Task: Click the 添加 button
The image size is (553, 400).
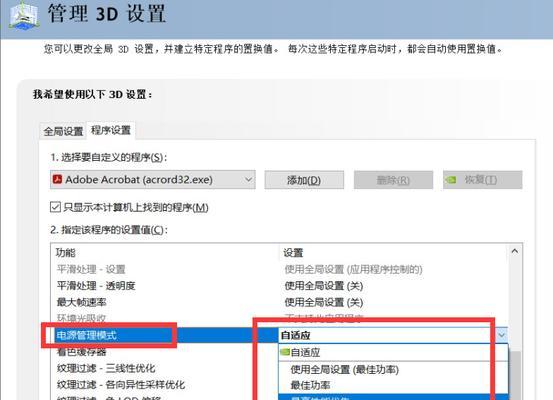Action: 304,180
